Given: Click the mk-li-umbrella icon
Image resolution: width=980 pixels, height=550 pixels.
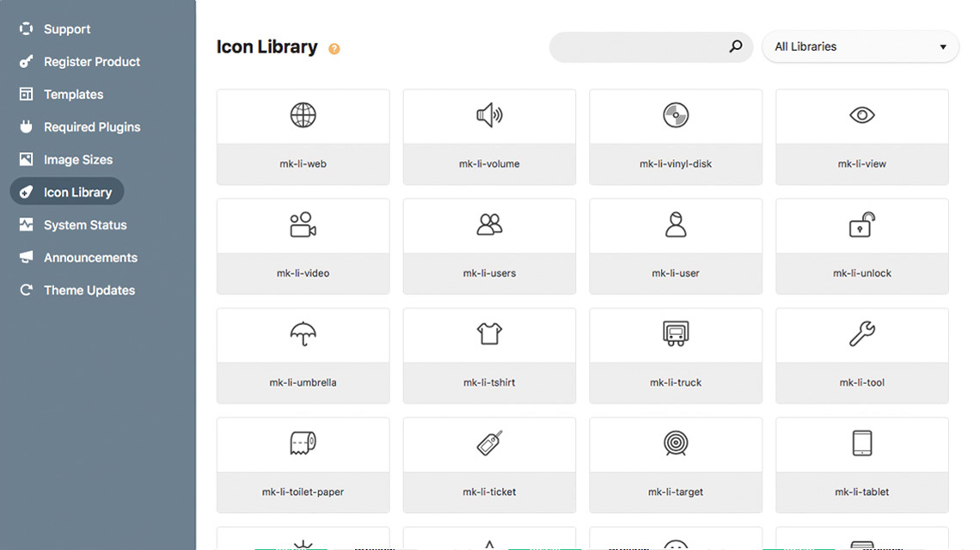Looking at the screenshot, I should [303, 333].
